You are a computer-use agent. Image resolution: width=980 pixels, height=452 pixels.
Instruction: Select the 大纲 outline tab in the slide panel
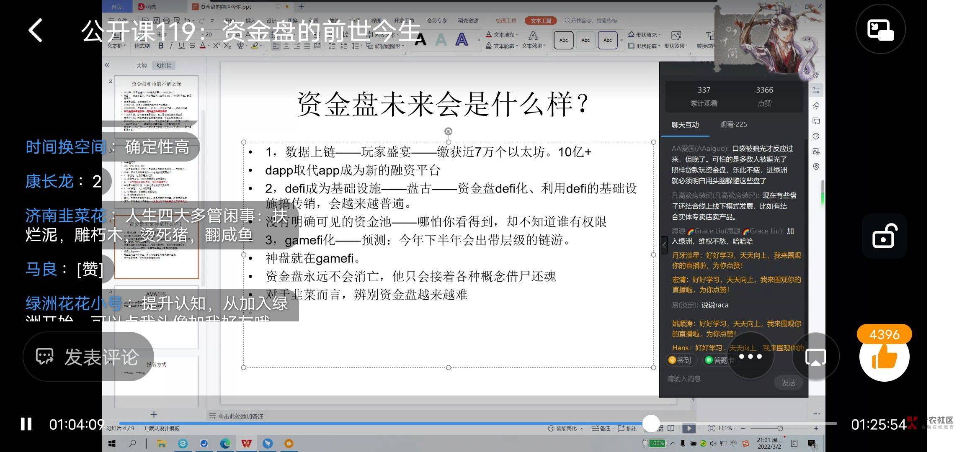point(142,66)
